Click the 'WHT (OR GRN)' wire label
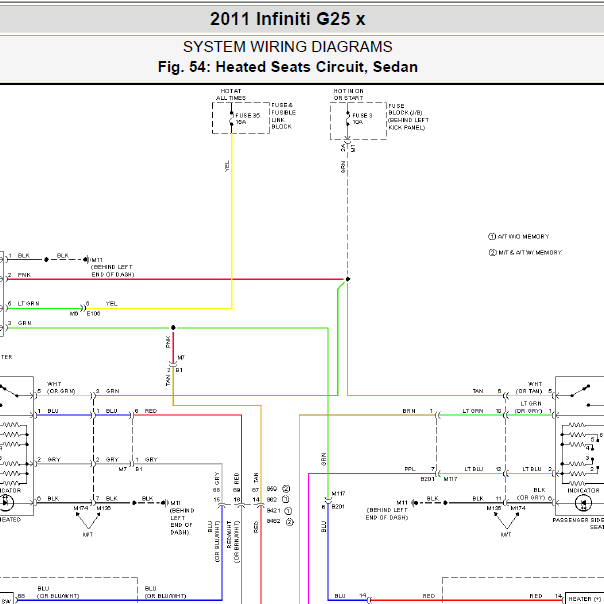Viewport: 604px width, 604px height. pos(61,388)
